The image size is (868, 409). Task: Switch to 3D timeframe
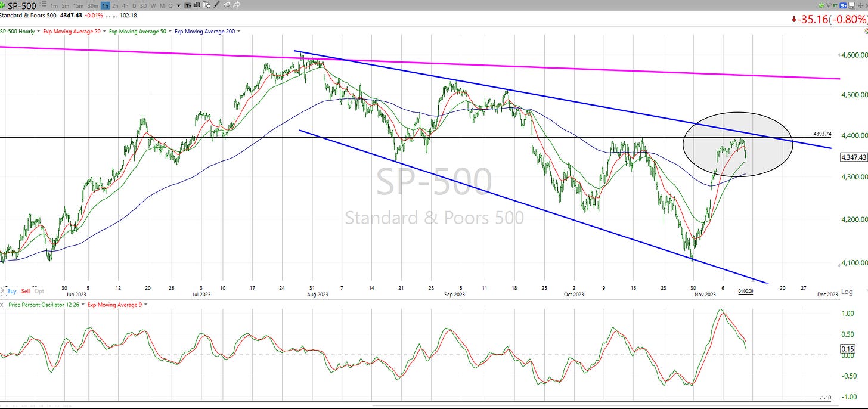click(143, 6)
